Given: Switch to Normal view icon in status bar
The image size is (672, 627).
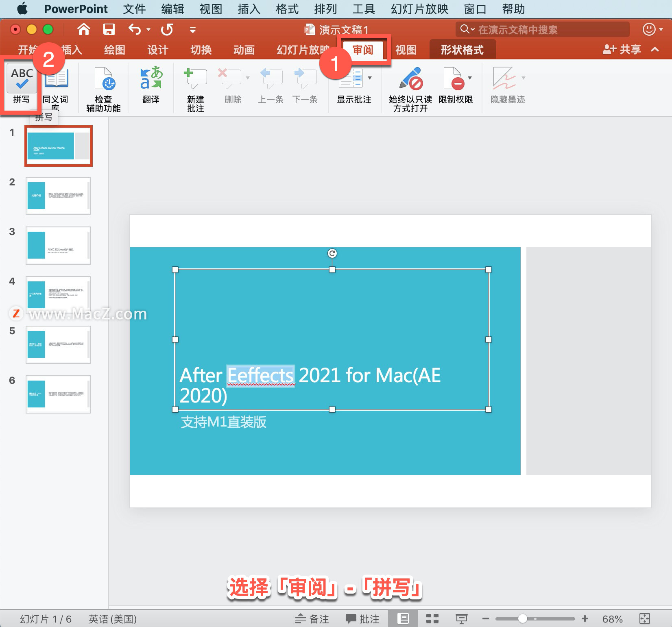Looking at the screenshot, I should (403, 618).
